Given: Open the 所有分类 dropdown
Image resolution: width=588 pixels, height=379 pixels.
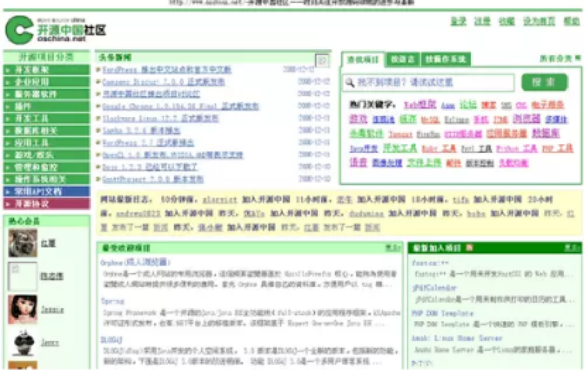Looking at the screenshot, I should click(560, 58).
